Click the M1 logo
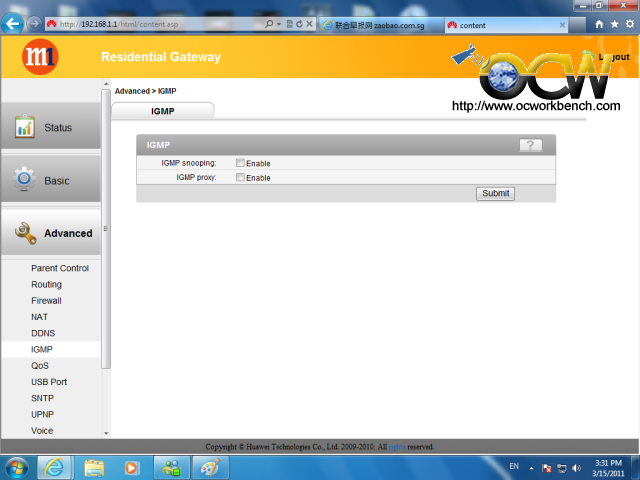 point(40,56)
